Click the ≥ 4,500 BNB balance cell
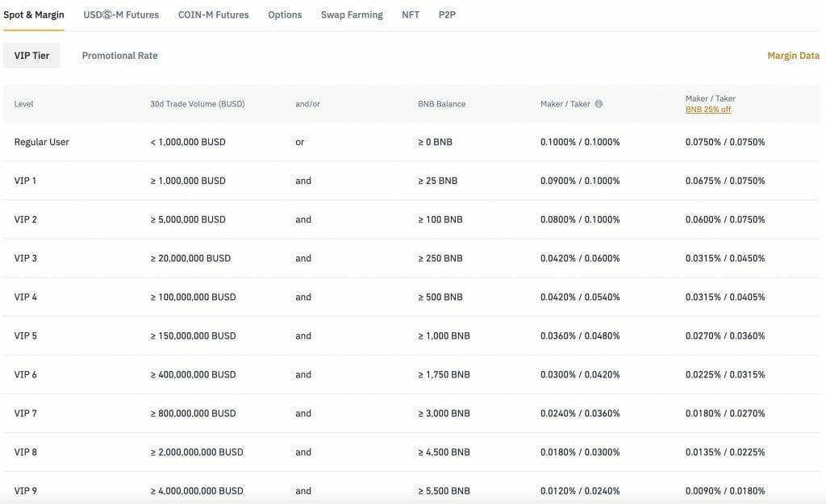826x504 pixels. (x=444, y=452)
